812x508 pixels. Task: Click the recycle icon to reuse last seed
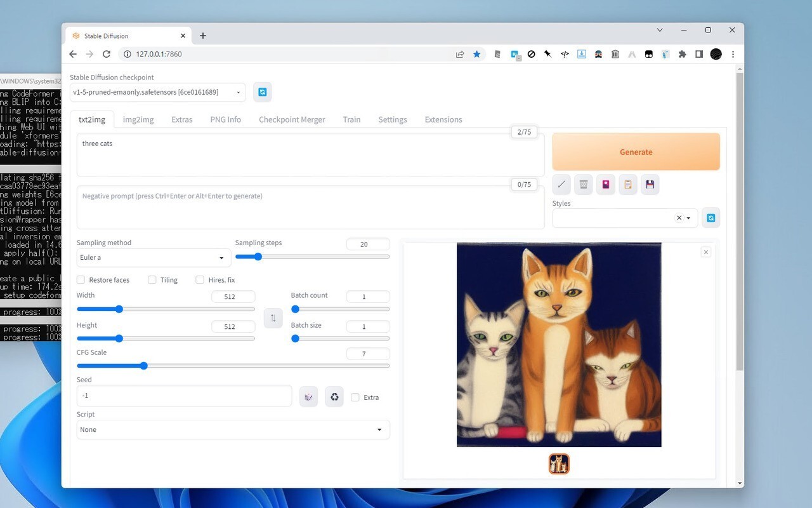pos(334,396)
